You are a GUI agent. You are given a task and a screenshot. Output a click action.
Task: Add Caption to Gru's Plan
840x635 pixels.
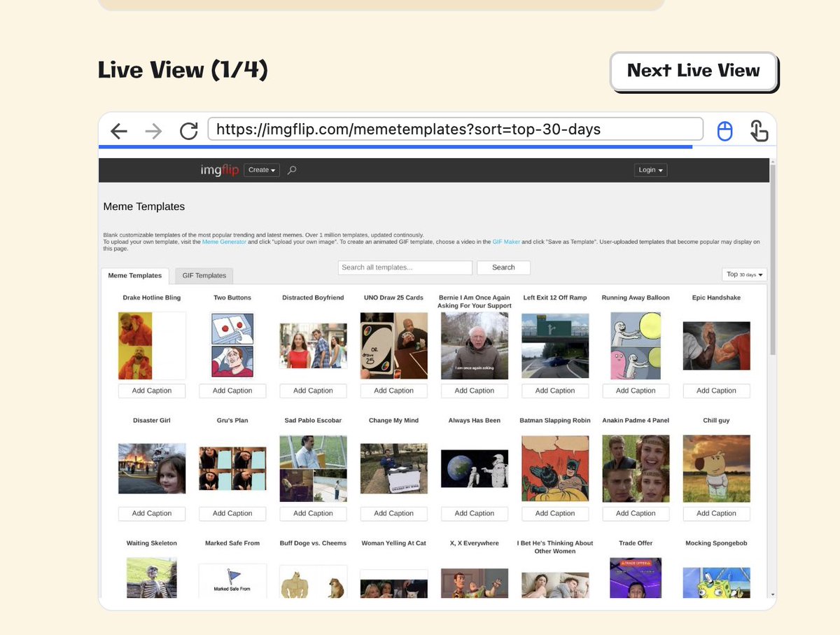(x=232, y=513)
